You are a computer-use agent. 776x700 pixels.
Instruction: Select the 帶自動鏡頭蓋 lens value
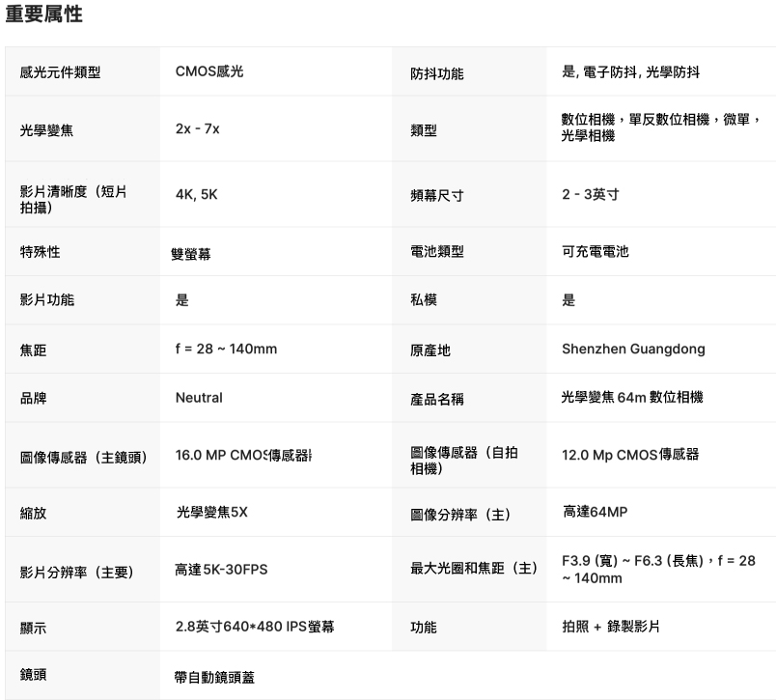(x=215, y=677)
